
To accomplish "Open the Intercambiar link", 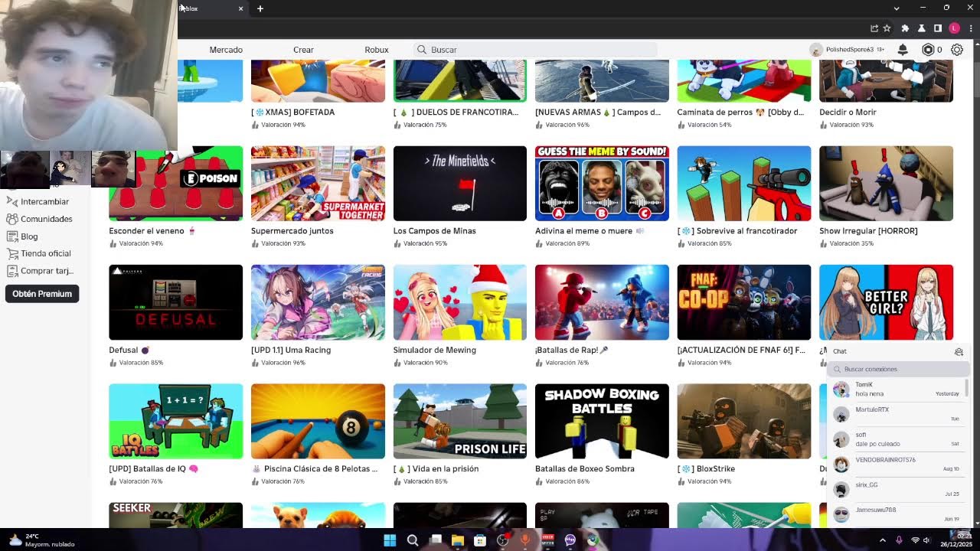I will (45, 201).
